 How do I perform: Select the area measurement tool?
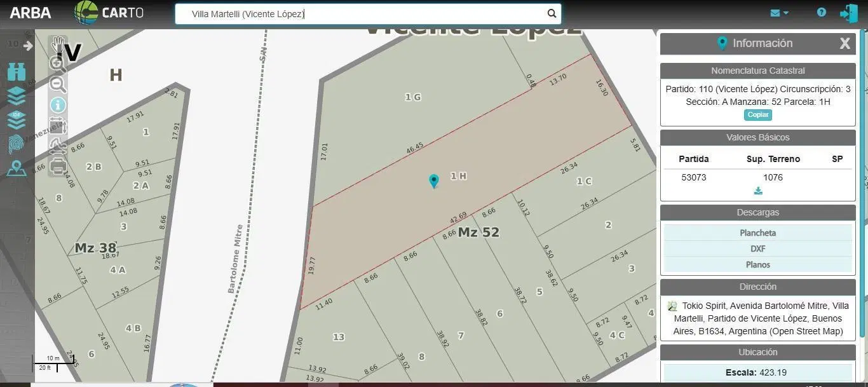(x=58, y=126)
